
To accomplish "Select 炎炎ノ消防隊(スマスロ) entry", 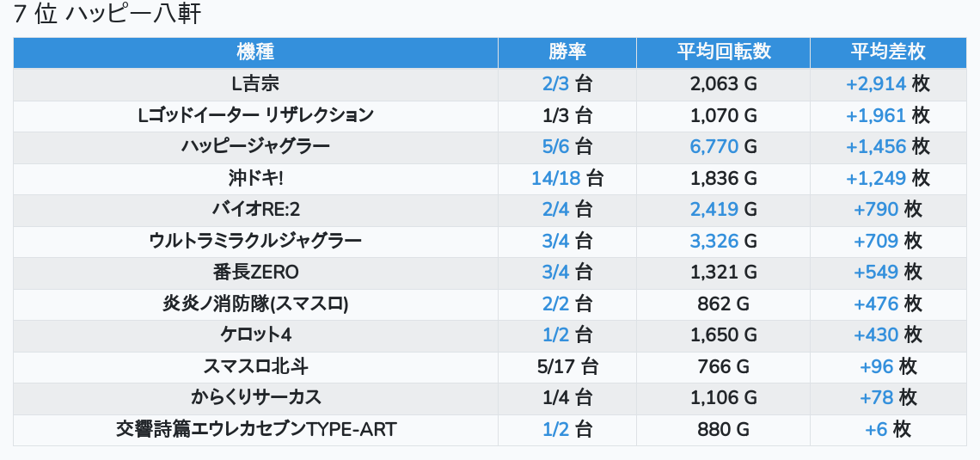I will point(255,304).
